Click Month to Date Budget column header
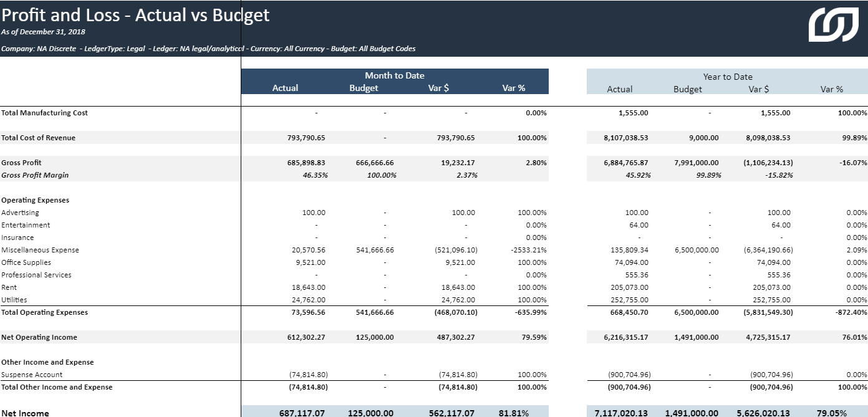868x417 pixels. [x=364, y=88]
